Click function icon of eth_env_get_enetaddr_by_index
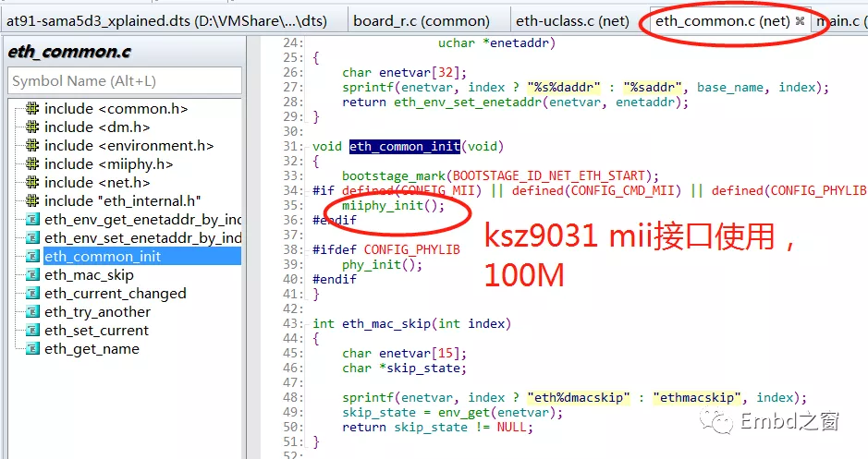Image resolution: width=868 pixels, height=459 pixels. tap(32, 220)
